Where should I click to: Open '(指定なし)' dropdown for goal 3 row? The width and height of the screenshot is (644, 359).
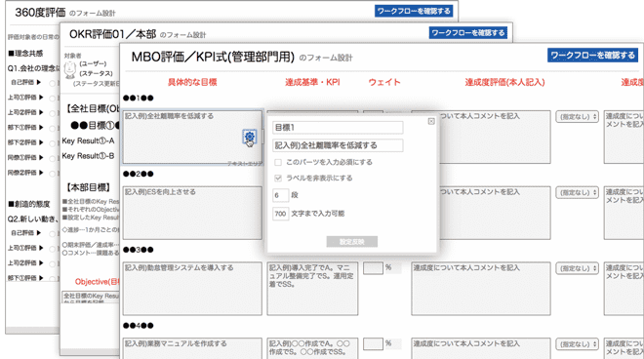point(577,268)
